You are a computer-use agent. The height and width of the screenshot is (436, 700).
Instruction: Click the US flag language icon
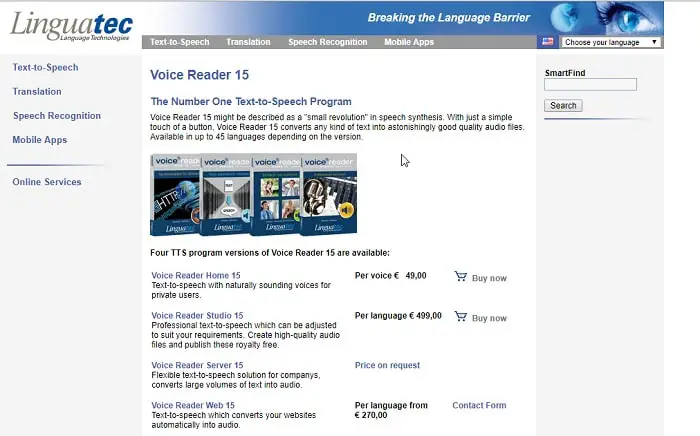pyautogui.click(x=548, y=42)
